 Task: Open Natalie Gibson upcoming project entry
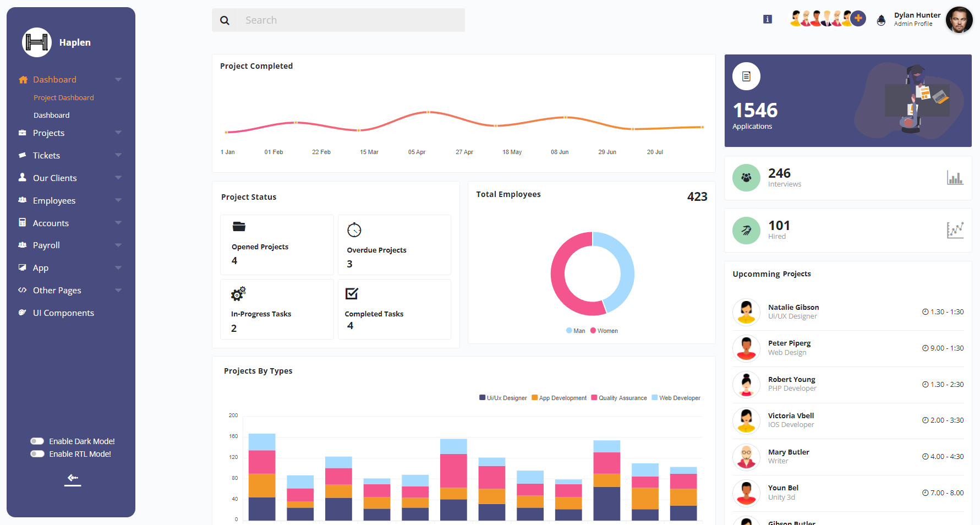tap(793, 311)
